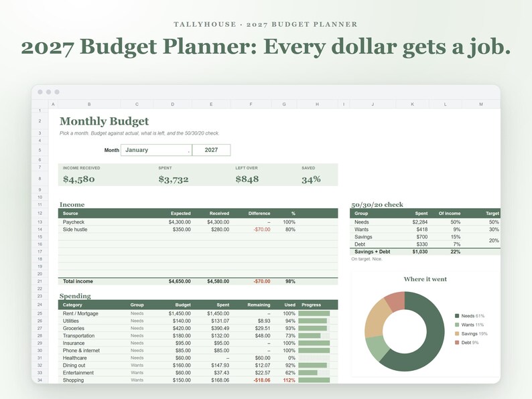The image size is (532, 399).
Task: Click the Side hustle expected $350.00 cell
Action: [x=182, y=230]
